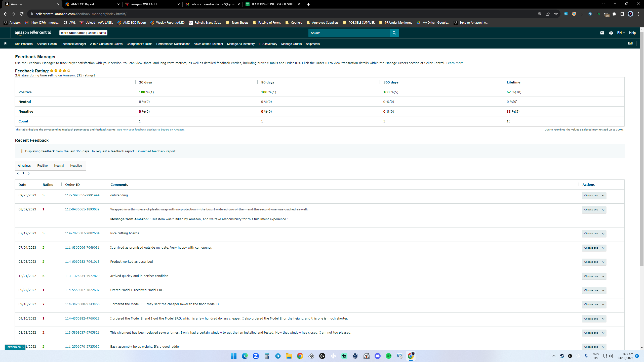Open Weekly Report (AMZ) bookmark
This screenshot has height=362, width=644.
tap(167, 23)
